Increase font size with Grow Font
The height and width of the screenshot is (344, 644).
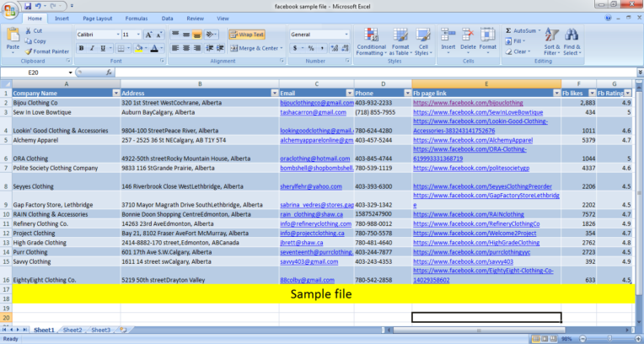pos(148,35)
